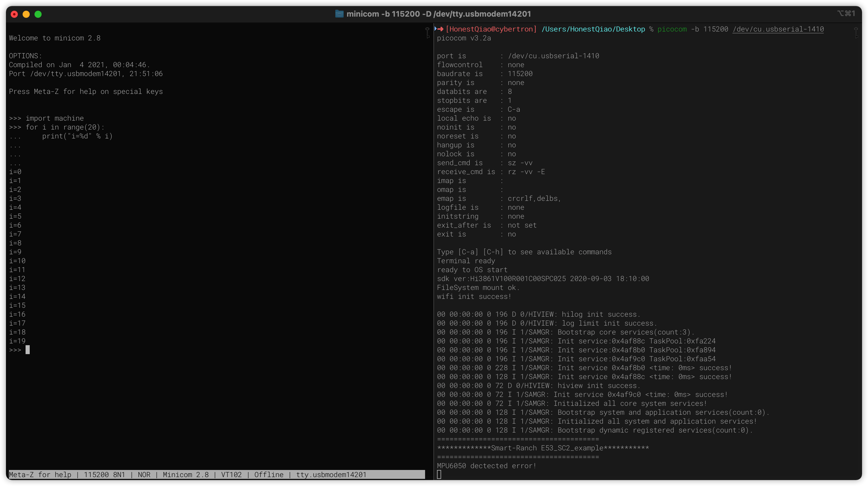Click 'Port /dev/tty.usbmodem14201, 21:51:06' line
Image resolution: width=868 pixels, height=486 pixels.
tap(86, 74)
